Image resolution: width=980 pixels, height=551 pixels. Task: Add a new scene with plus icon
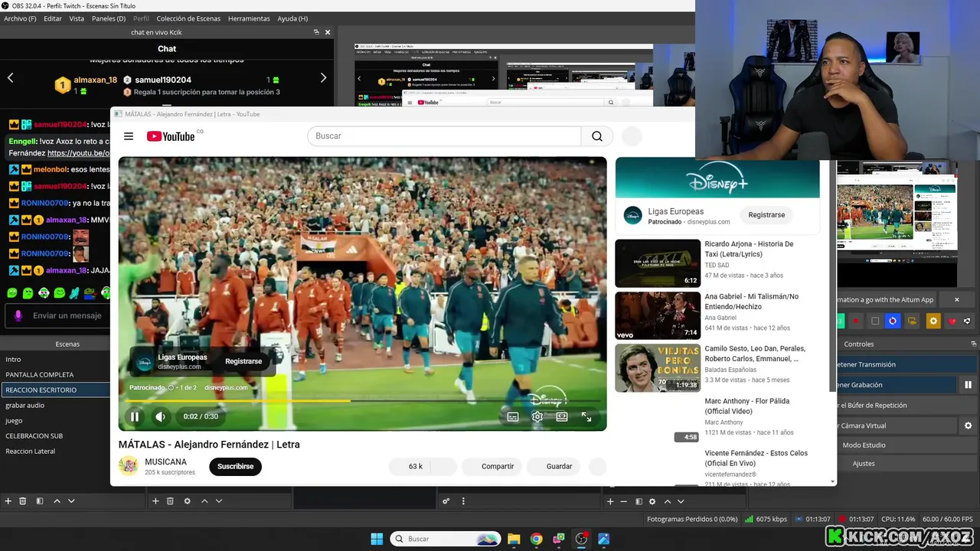click(x=8, y=501)
